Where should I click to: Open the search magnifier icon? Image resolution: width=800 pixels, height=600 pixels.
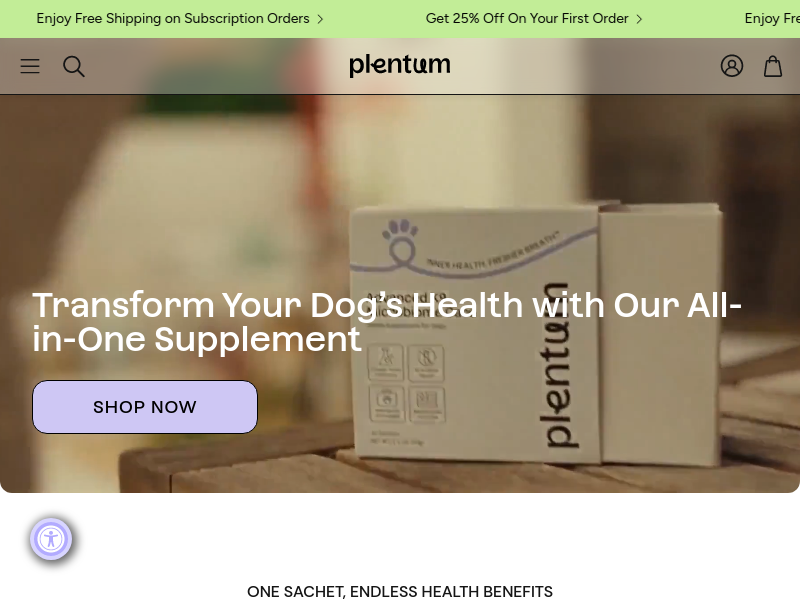point(74,66)
